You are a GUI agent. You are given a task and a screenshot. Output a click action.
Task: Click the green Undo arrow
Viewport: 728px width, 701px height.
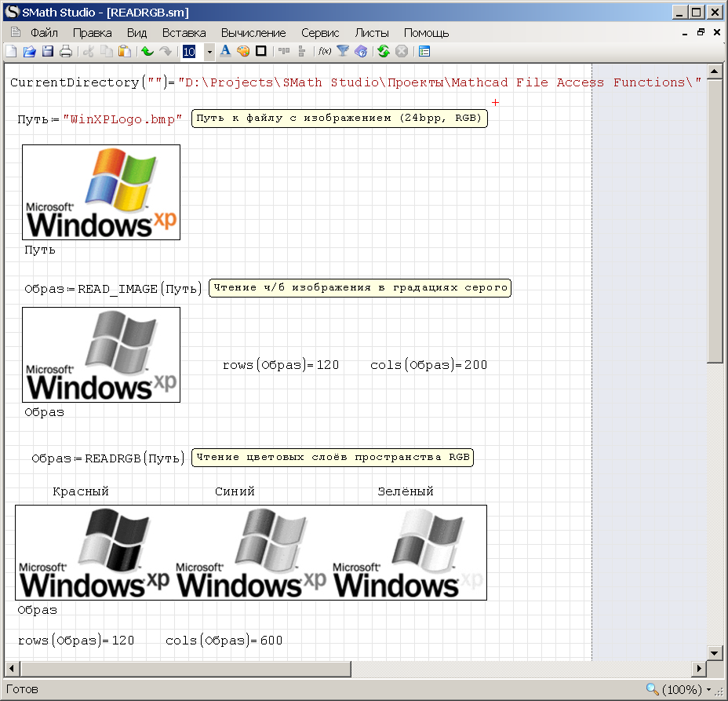147,52
